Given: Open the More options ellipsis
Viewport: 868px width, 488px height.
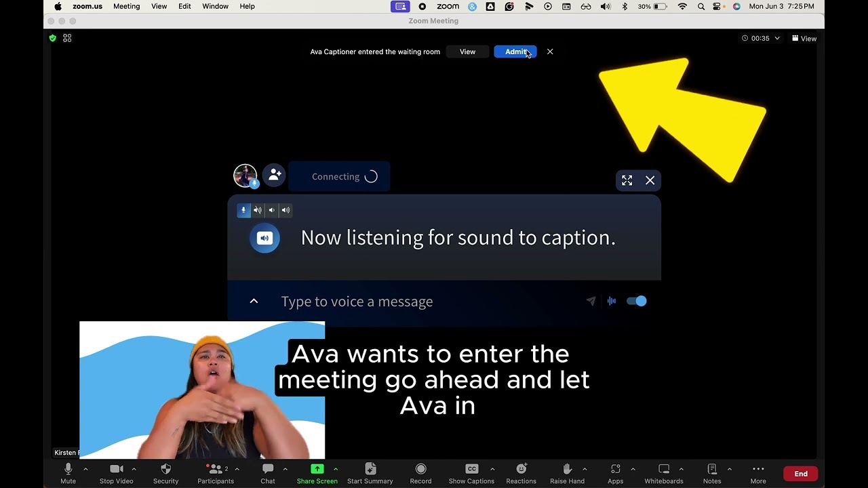Looking at the screenshot, I should coord(758,473).
